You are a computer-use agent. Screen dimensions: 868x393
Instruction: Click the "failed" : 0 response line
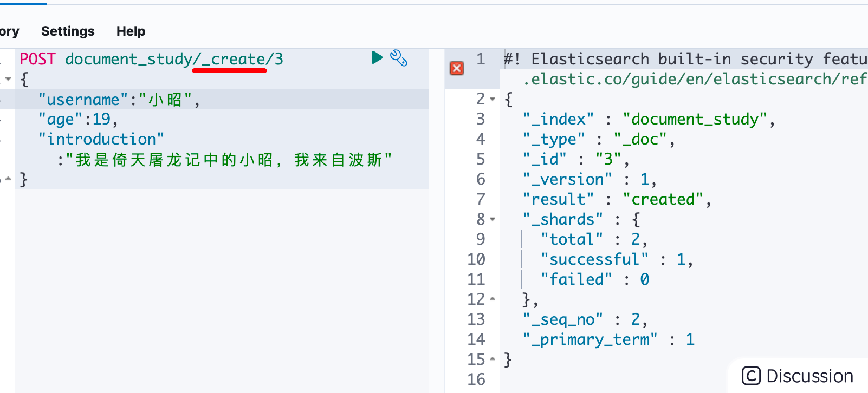pos(595,279)
